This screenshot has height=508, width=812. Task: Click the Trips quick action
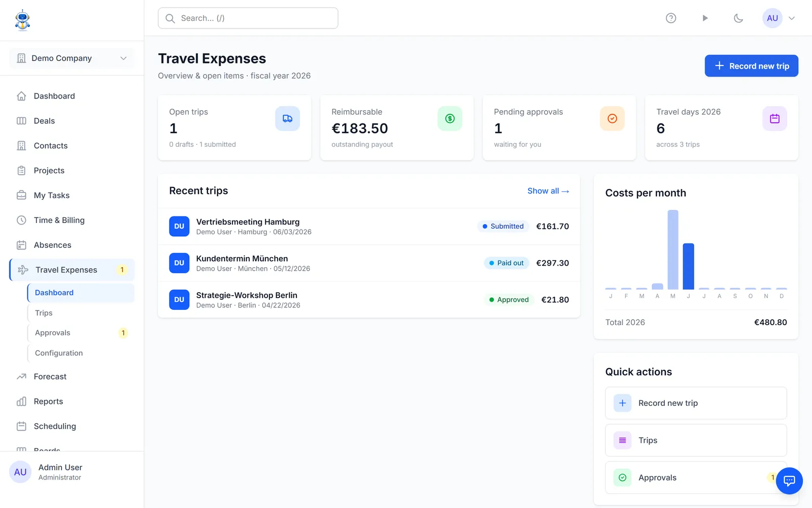[696, 440]
